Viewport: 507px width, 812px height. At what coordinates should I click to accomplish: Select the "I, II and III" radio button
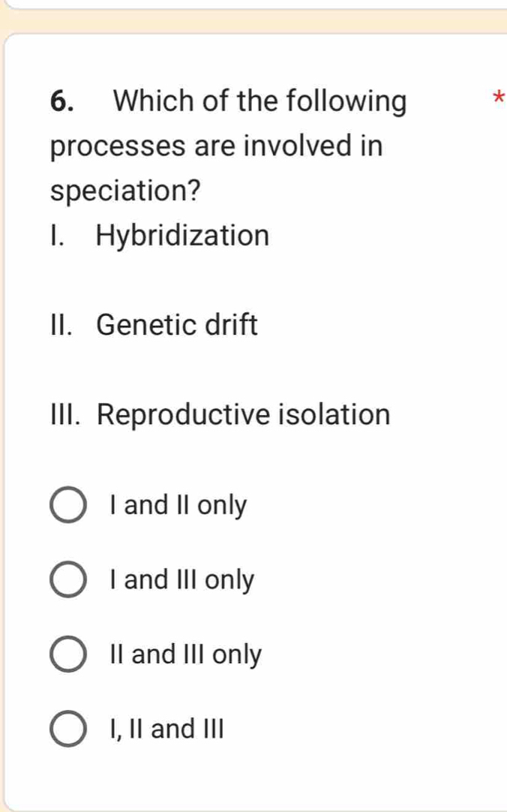click(x=68, y=729)
